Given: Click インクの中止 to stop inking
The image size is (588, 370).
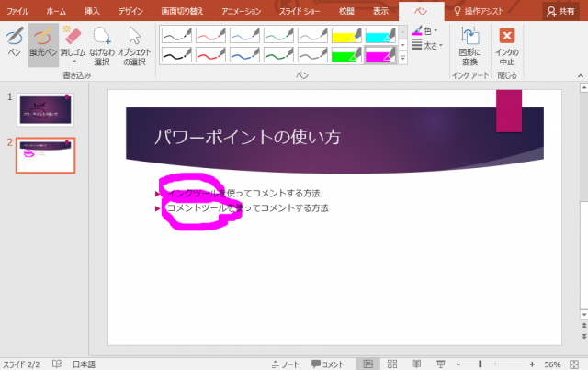Looking at the screenshot, I should 506,43.
